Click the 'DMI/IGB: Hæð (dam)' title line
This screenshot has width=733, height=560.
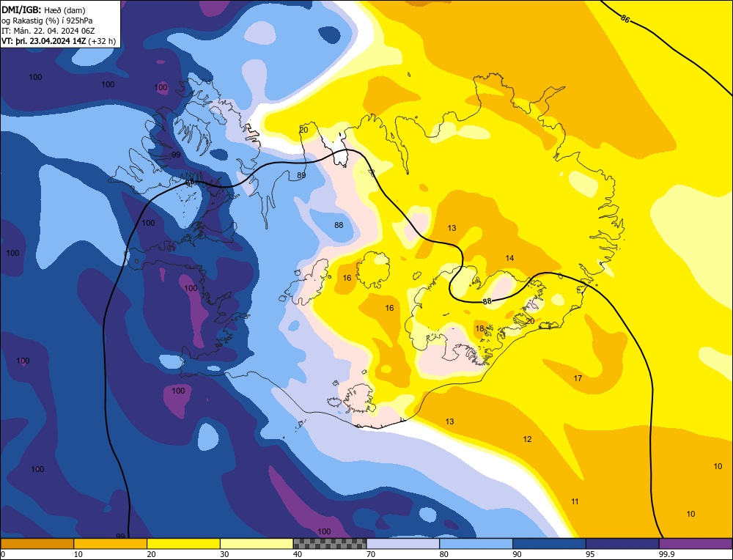[x=43, y=10]
